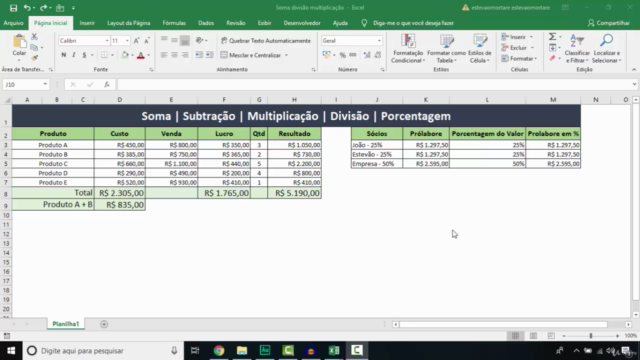Open the font color dropdown arrow
The height and width of the screenshot is (360, 640).
(149, 55)
